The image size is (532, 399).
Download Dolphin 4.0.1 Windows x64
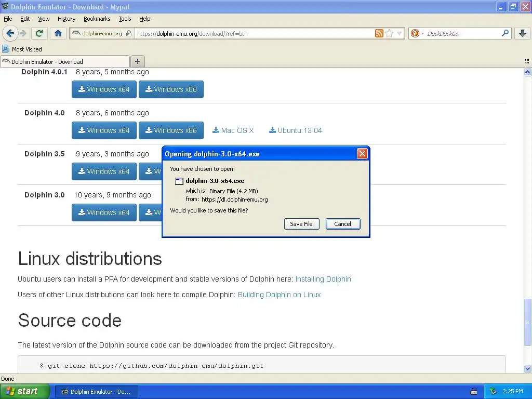[104, 89]
